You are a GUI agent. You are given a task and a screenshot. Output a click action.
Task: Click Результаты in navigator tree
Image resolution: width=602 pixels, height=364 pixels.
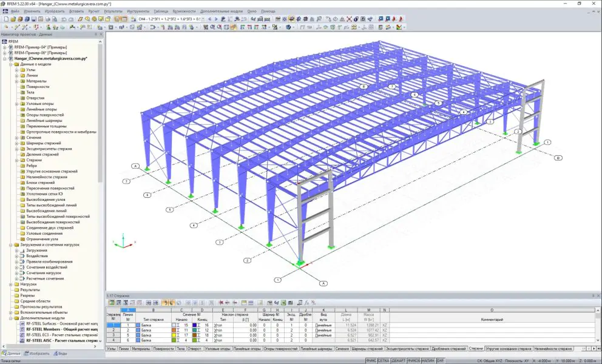tap(30, 290)
